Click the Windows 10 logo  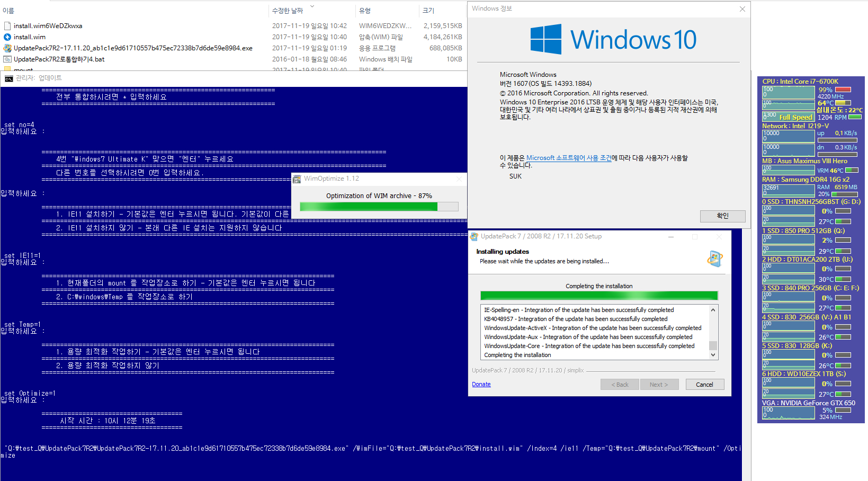pyautogui.click(x=613, y=39)
